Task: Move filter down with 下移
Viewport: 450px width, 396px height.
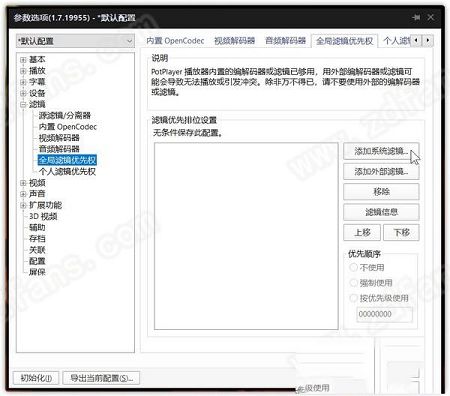Action: pos(401,232)
